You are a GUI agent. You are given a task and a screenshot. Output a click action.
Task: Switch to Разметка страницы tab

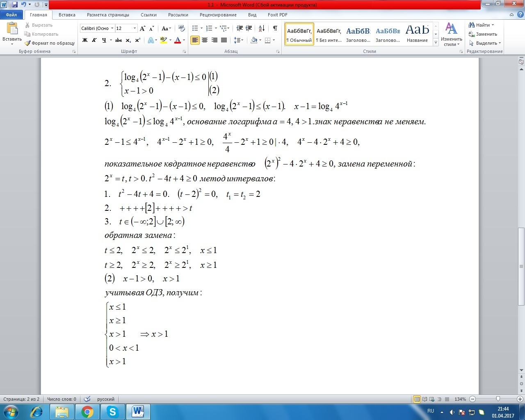[108, 15]
